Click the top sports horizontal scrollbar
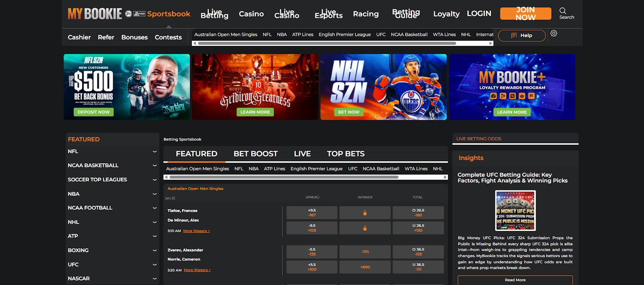Image resolution: width=644 pixels, height=285 pixels. [327, 43]
